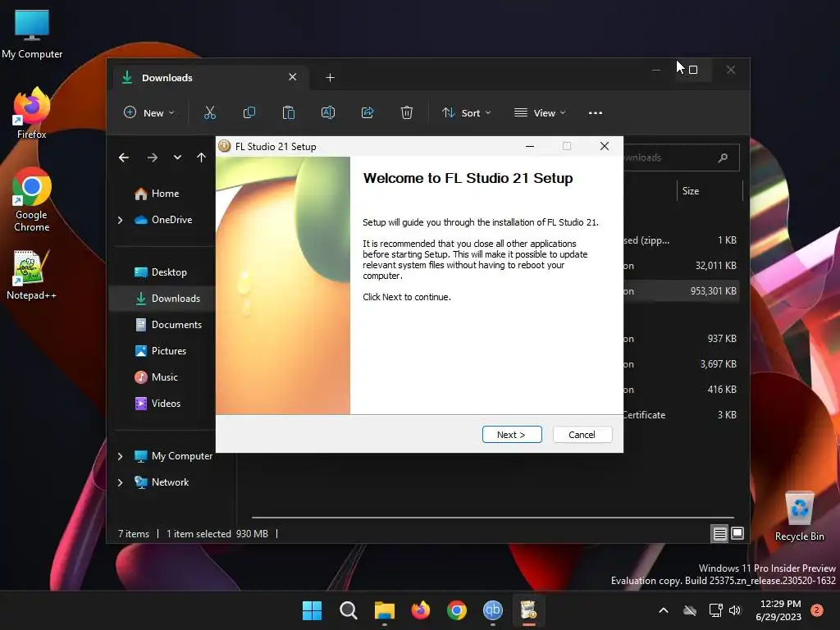This screenshot has height=630, width=840.
Task: Click the Copy icon in Explorer toolbar
Action: pos(249,112)
